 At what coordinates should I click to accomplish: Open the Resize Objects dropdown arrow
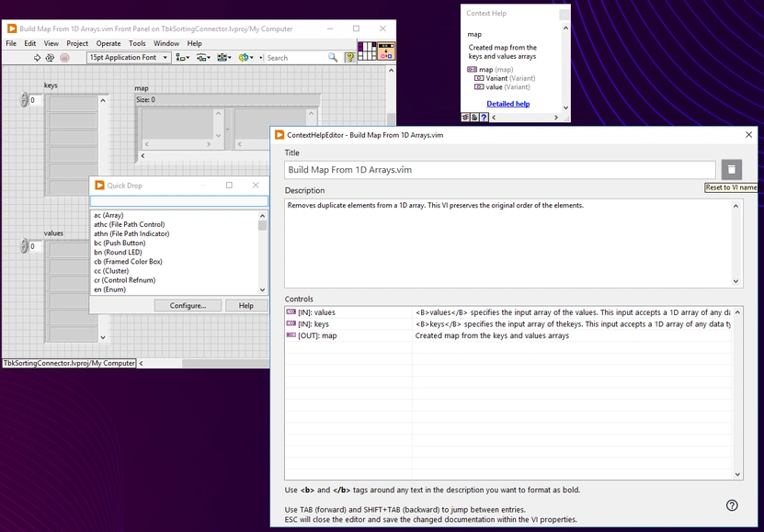[229, 58]
